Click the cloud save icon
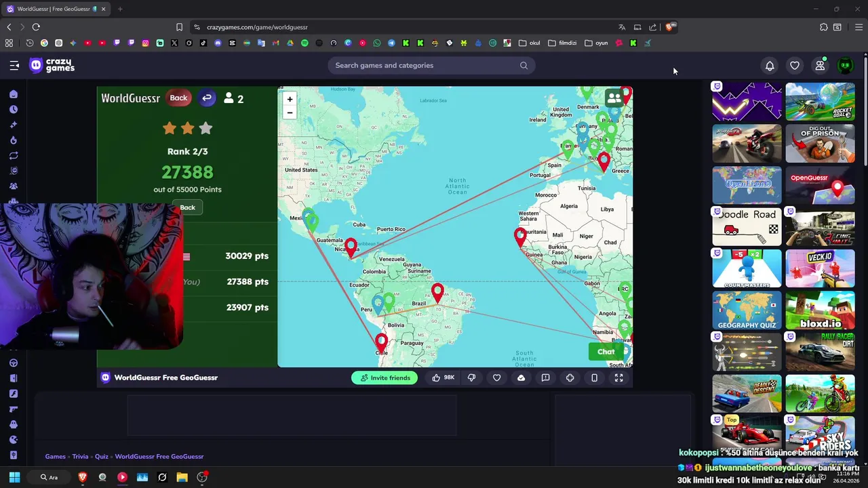 521,378
